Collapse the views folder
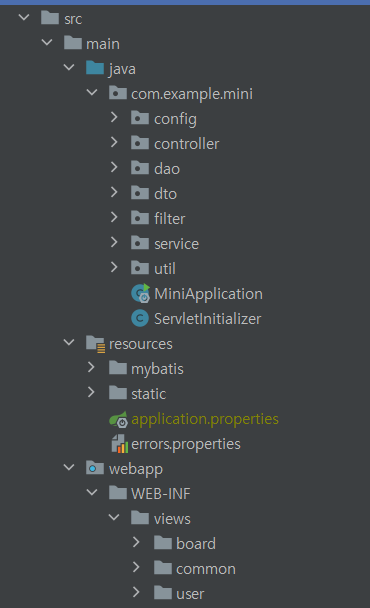 114,517
